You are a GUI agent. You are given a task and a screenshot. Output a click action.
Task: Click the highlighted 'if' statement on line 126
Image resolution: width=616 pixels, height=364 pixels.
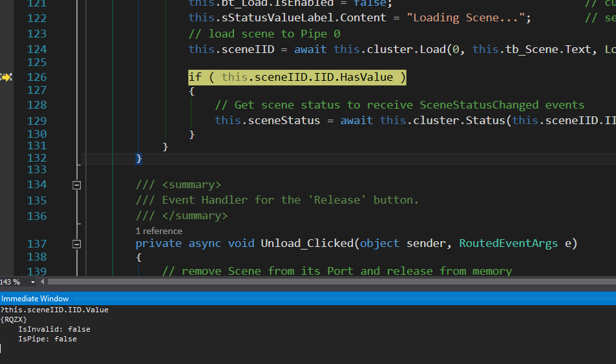pyautogui.click(x=195, y=77)
